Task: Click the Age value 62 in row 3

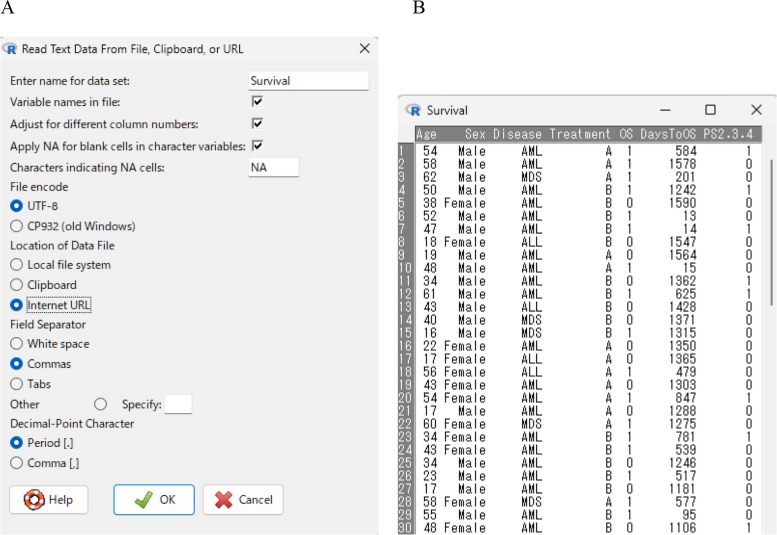Action: [430, 177]
